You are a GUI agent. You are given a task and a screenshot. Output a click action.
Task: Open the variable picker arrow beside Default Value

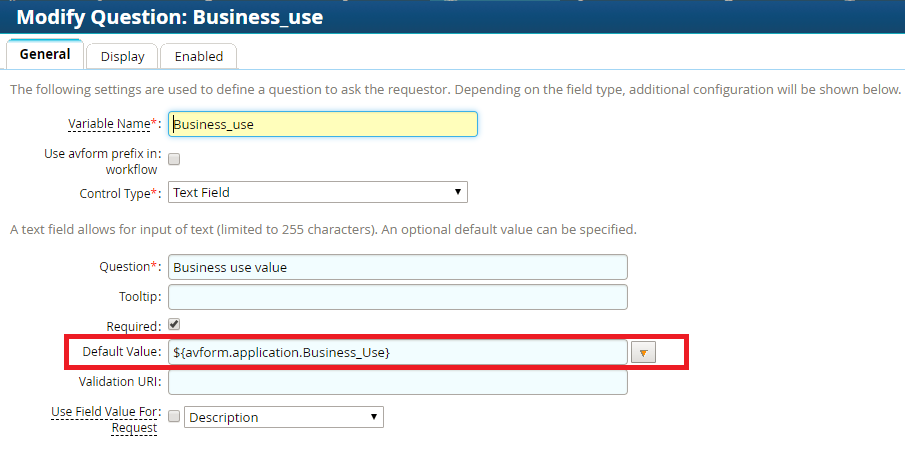click(644, 352)
